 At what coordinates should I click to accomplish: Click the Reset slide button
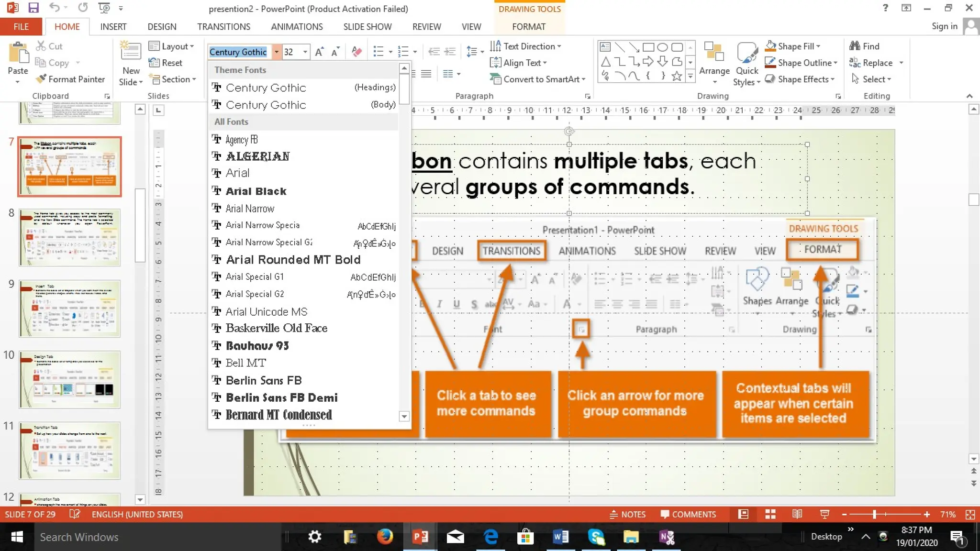pyautogui.click(x=166, y=63)
